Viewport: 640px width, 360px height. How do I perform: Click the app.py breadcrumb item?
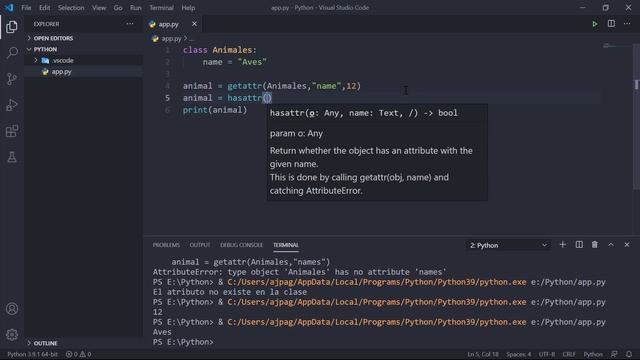[171, 39]
